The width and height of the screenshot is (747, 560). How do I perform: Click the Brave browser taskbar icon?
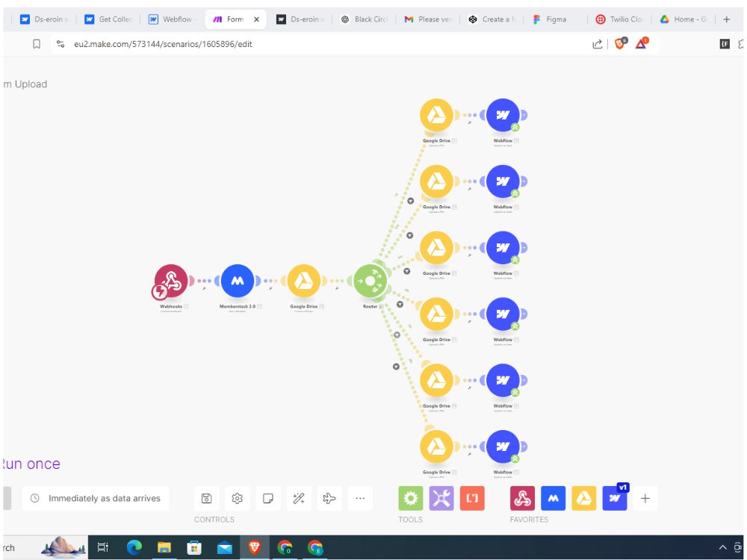tap(255, 547)
